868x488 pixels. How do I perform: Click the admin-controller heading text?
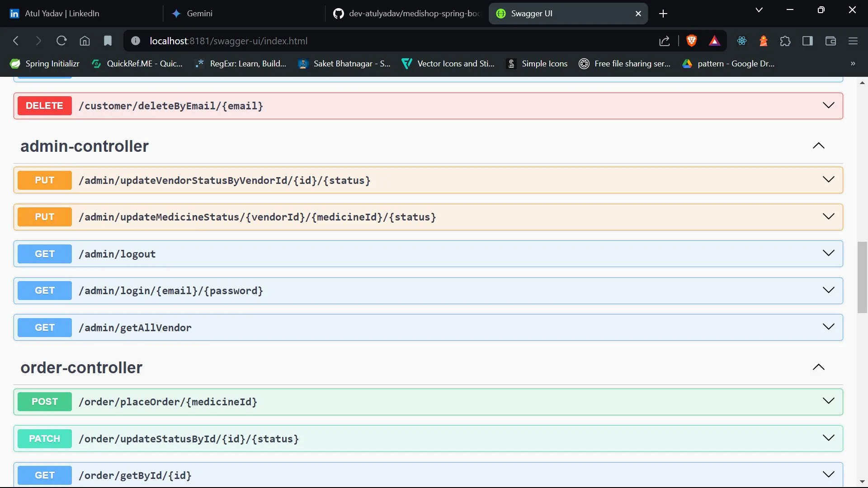[85, 146]
